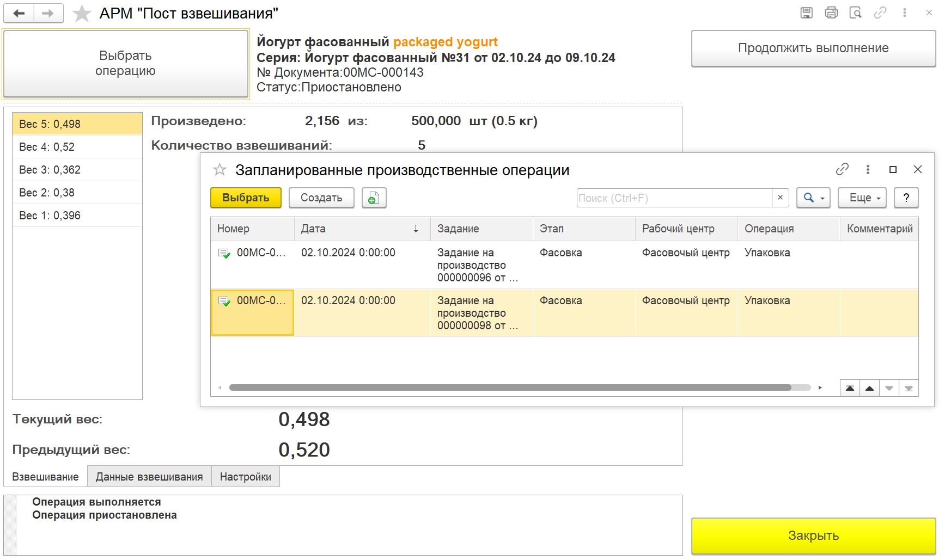
Task: Click the Выбрать yellow button
Action: (246, 198)
